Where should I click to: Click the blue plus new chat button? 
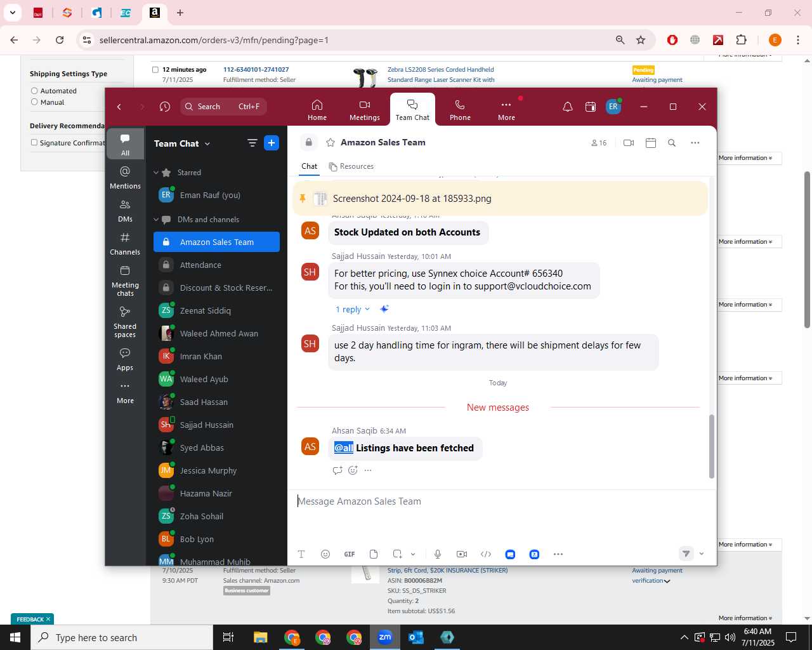272,143
